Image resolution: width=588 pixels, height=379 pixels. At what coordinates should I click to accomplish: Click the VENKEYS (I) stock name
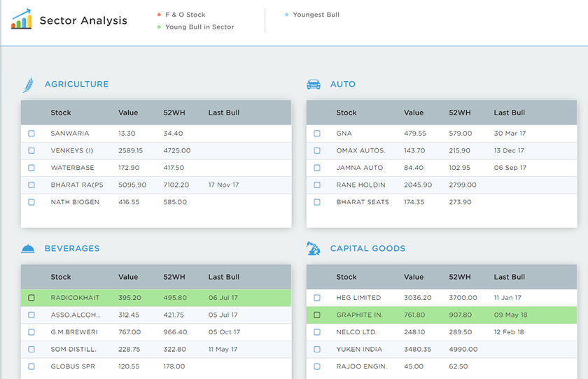click(x=72, y=150)
